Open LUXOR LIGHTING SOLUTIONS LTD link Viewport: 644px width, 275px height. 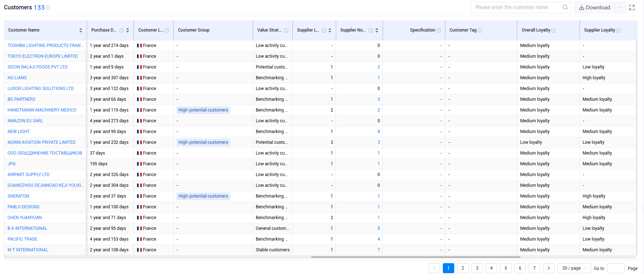click(40, 89)
